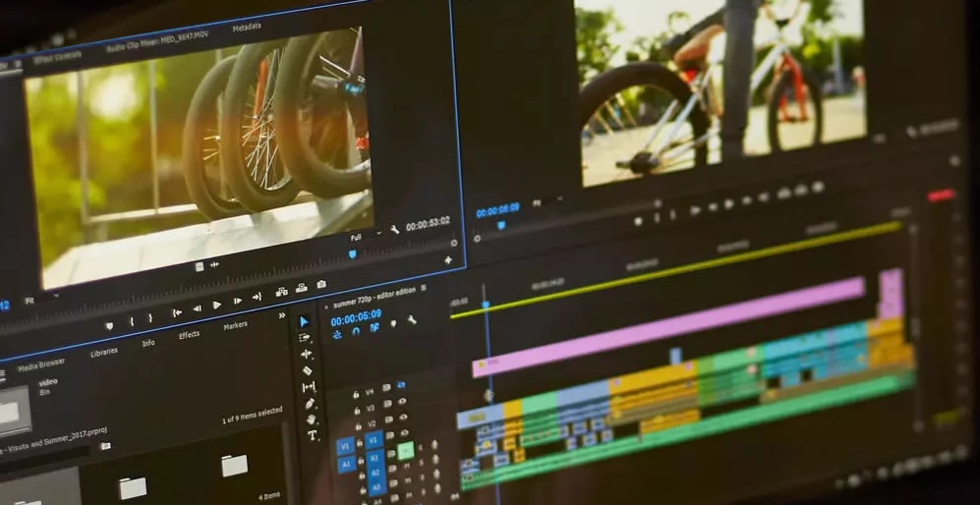Add a marker on the timeline

(x=393, y=323)
